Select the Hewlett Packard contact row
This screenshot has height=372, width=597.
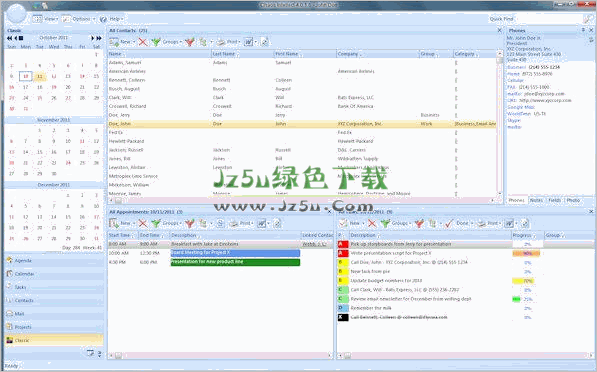click(302, 141)
